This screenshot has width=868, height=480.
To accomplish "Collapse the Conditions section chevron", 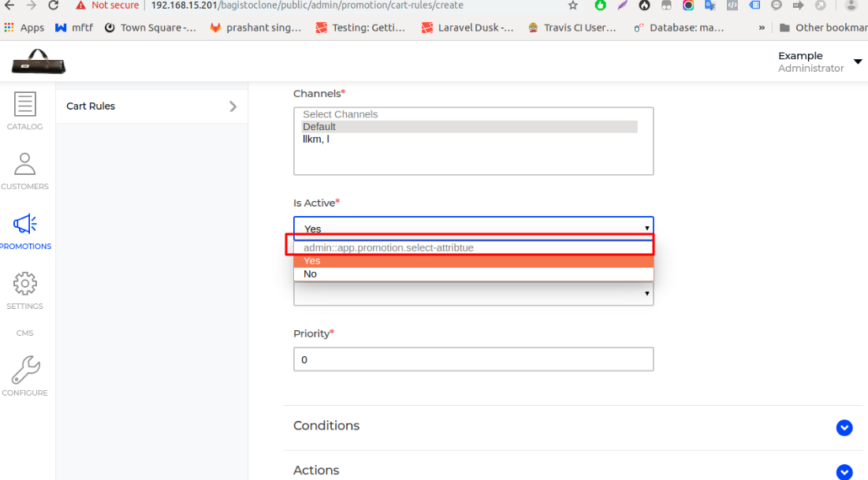I will (x=844, y=428).
